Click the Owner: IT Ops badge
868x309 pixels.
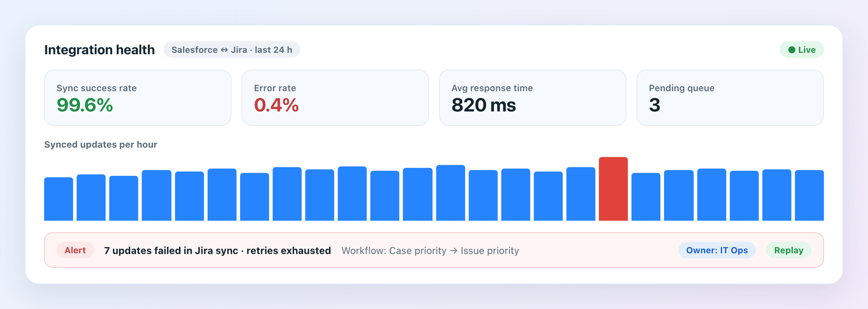717,250
